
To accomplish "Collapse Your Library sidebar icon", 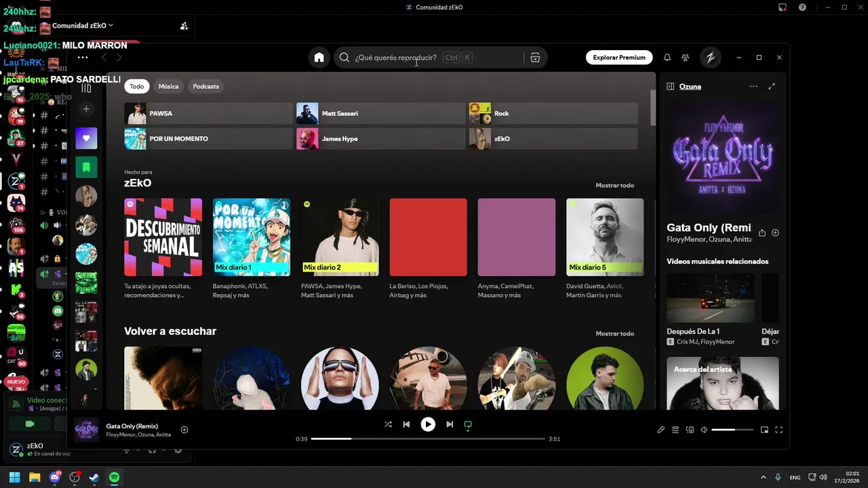I will click(x=86, y=88).
